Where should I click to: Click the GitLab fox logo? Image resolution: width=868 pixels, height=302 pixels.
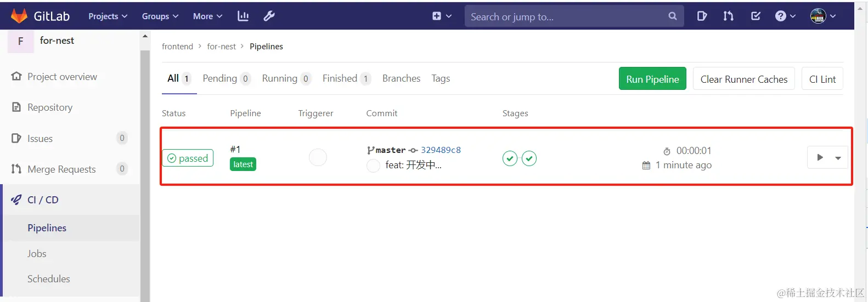click(x=19, y=16)
